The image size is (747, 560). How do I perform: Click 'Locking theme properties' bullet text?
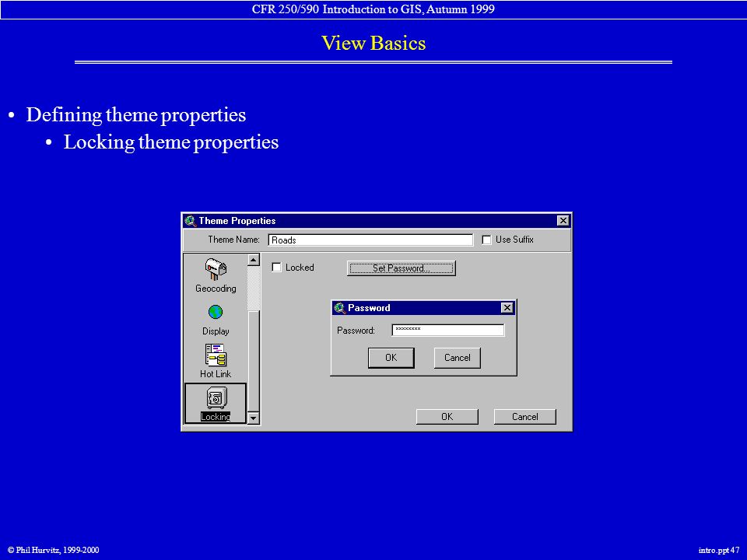click(171, 142)
